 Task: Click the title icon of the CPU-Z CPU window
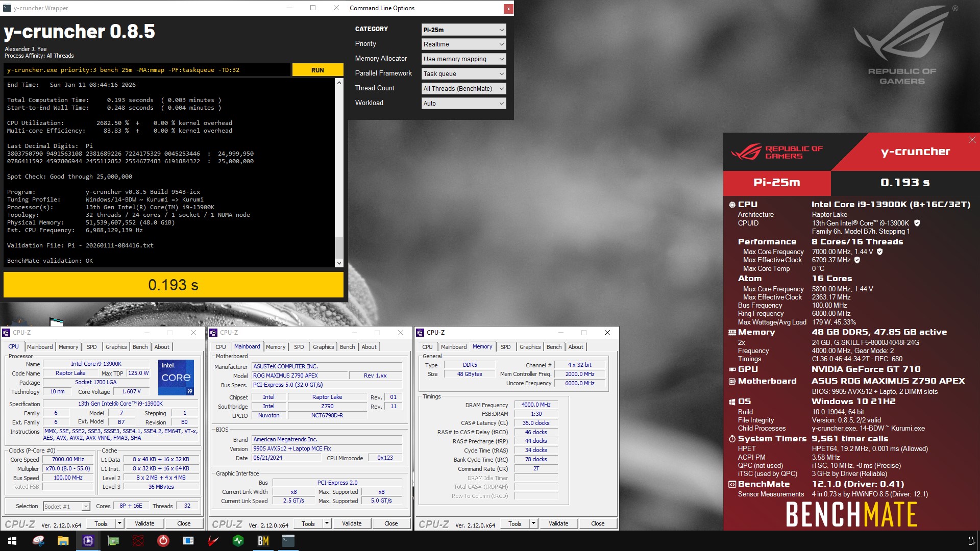click(x=7, y=333)
